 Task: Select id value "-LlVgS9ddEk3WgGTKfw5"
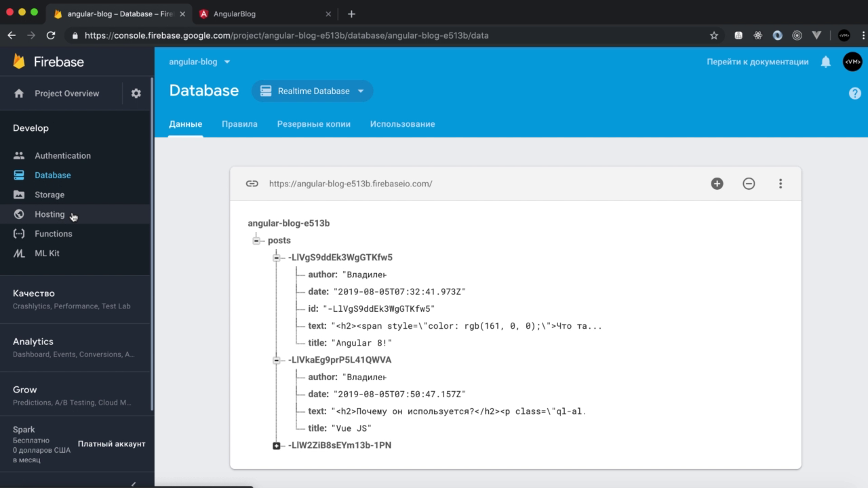(379, 309)
